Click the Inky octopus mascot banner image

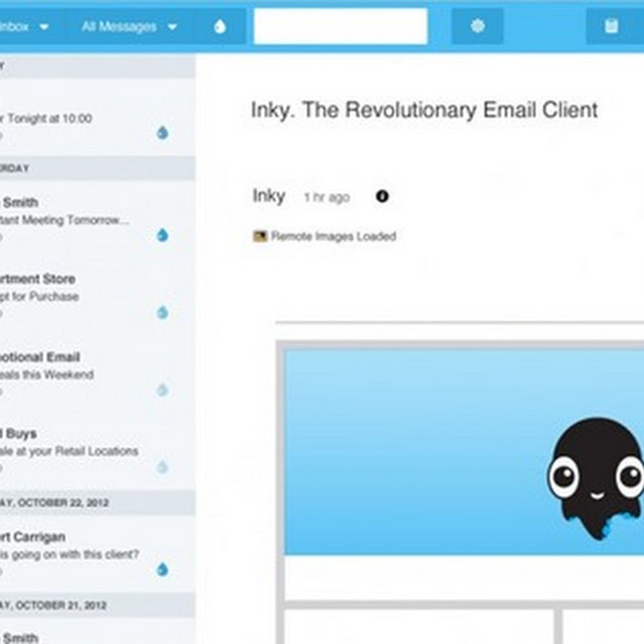(x=464, y=452)
